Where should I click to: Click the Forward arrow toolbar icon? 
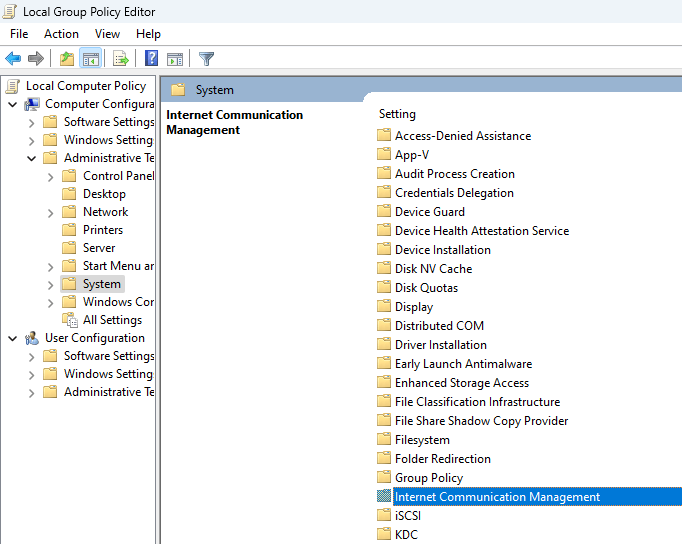36,58
